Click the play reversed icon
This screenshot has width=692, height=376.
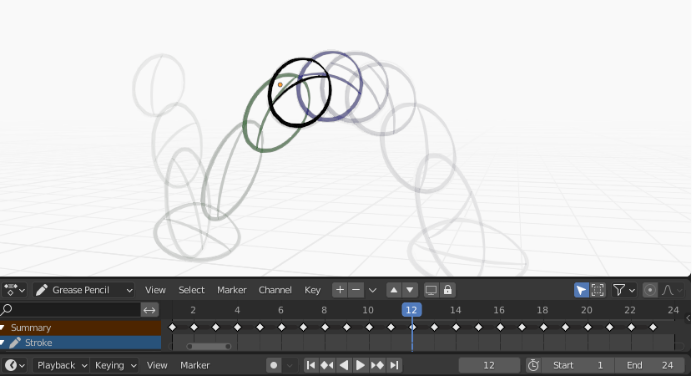click(x=344, y=365)
